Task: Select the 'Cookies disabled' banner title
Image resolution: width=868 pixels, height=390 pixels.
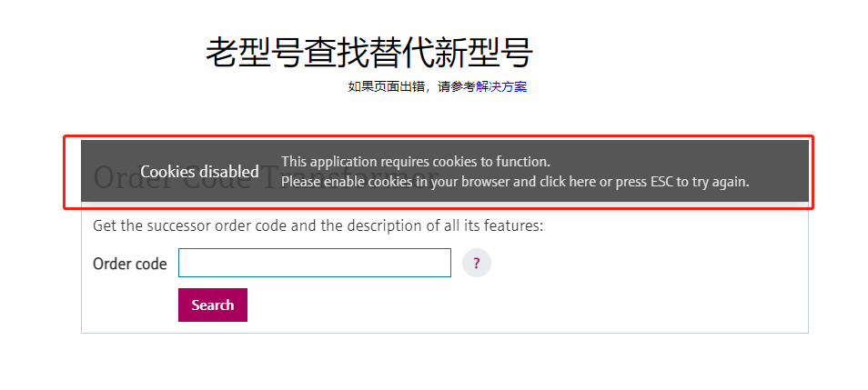Action: point(199,172)
